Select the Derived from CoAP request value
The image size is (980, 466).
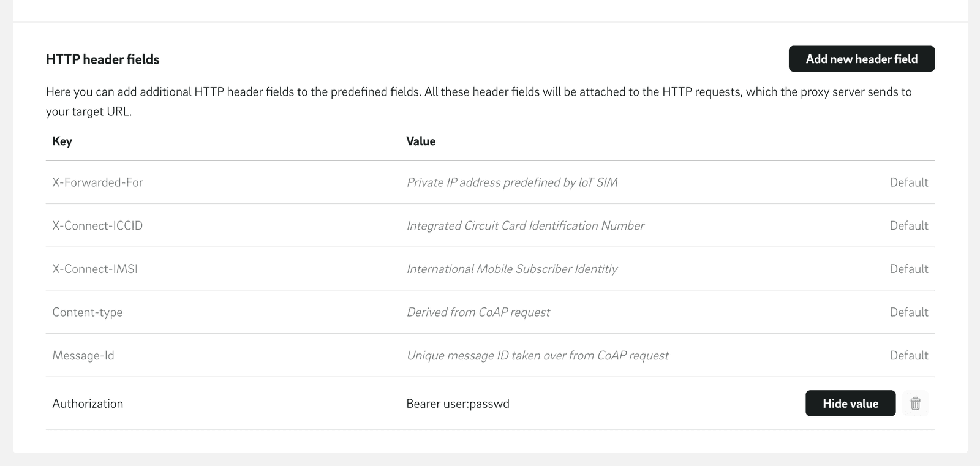[x=478, y=312]
